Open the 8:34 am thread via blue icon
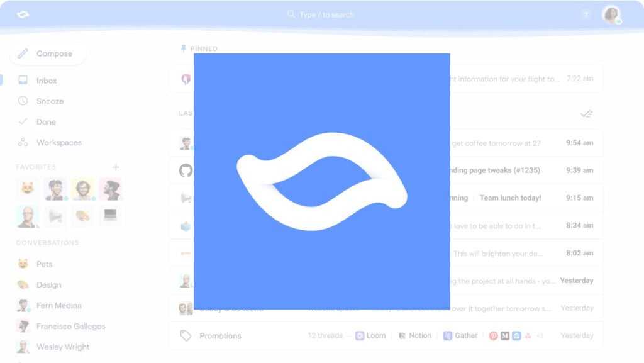 (x=186, y=226)
